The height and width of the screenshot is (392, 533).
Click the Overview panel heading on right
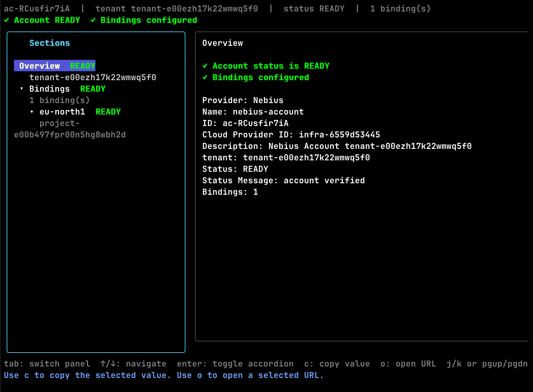[222, 43]
